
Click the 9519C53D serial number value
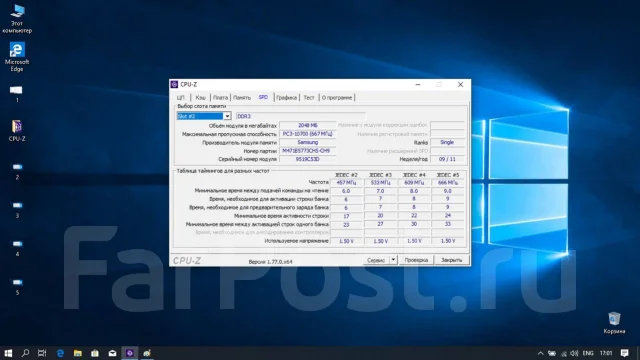click(307, 159)
